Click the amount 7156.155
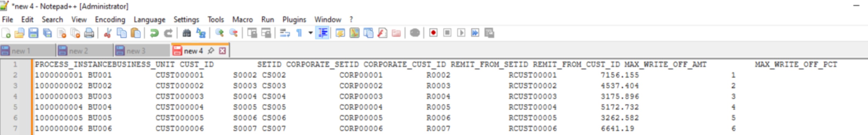 [620, 75]
